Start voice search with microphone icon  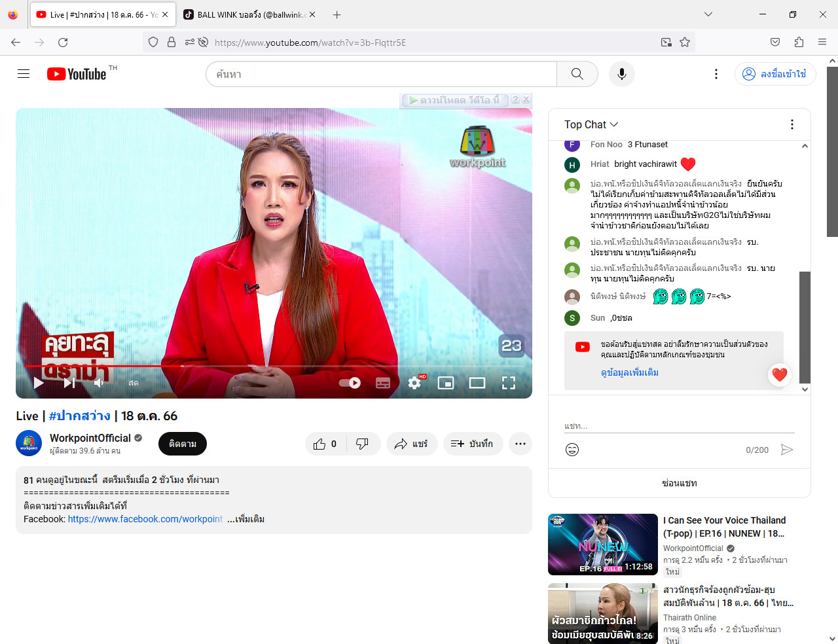[621, 74]
